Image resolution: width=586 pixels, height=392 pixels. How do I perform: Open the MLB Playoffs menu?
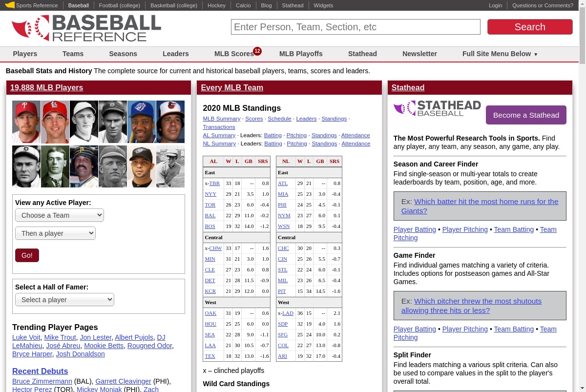click(x=301, y=54)
